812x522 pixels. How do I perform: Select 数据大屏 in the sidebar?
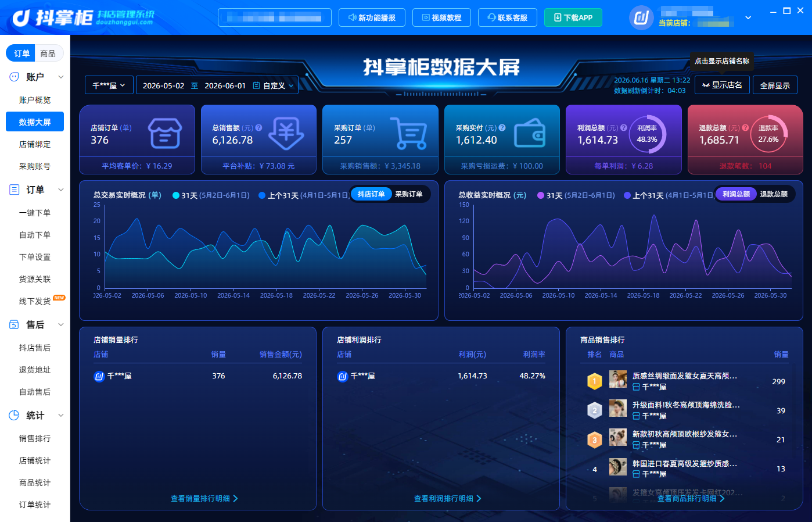pos(35,122)
